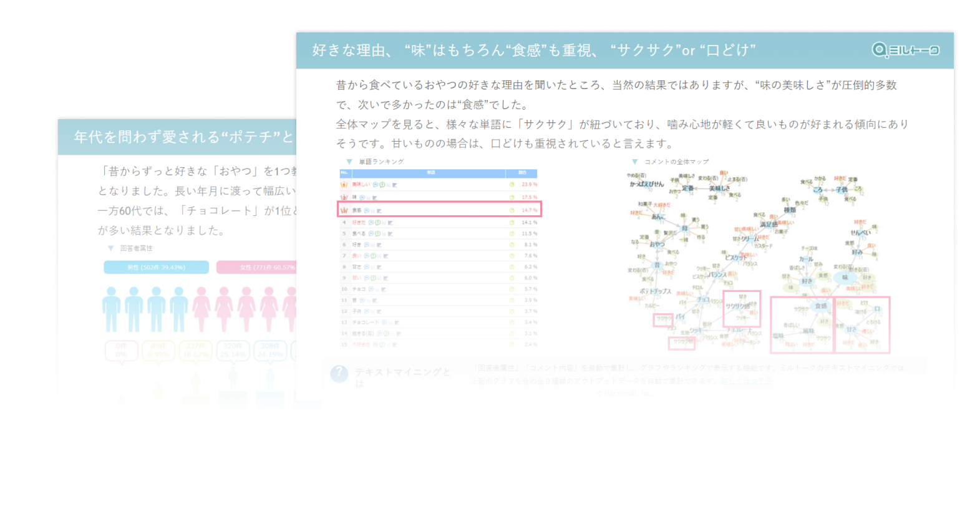Screen dimensions: 980x521
Task: Click the 女性 (771件) pink pill
Action: point(256,267)
